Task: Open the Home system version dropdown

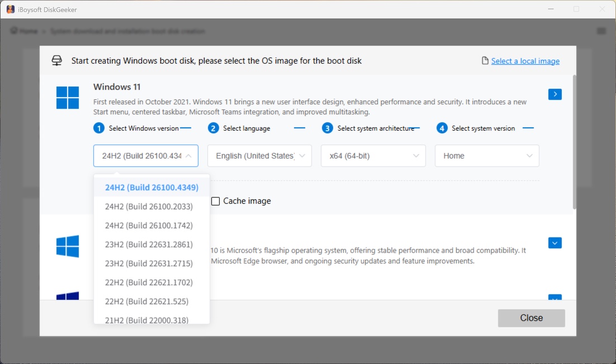Action: pos(486,156)
